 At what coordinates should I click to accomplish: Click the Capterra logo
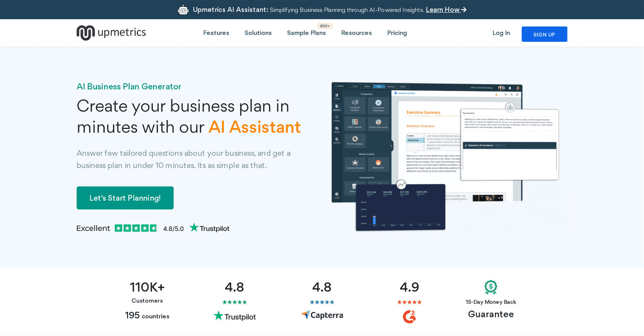click(322, 315)
